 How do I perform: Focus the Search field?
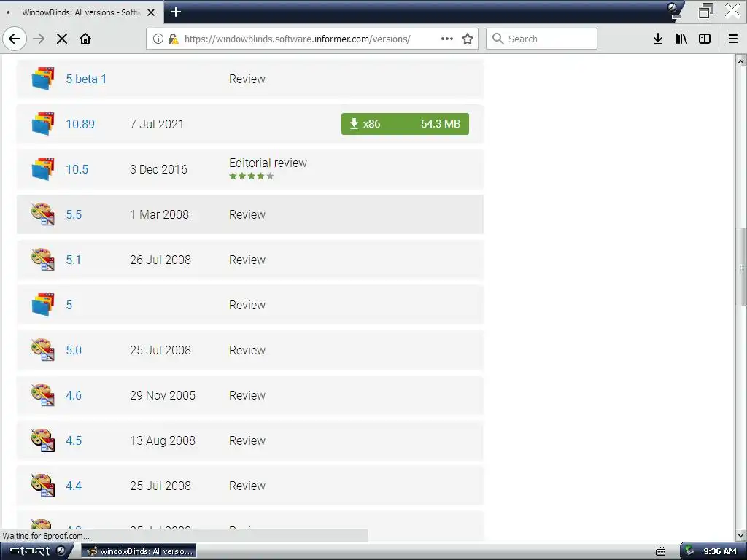pyautogui.click(x=541, y=39)
